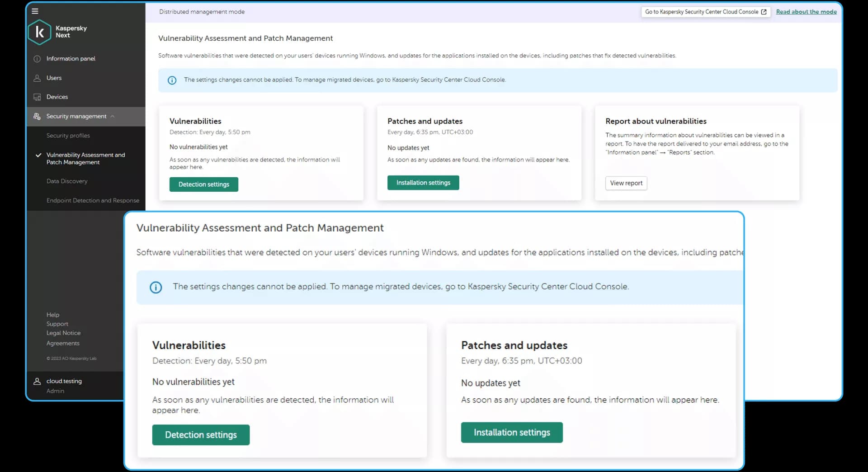Click the Information panel sidebar icon
868x472 pixels.
pyautogui.click(x=37, y=59)
